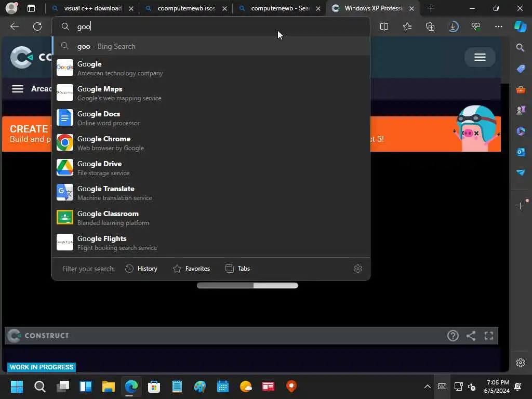Go back with the browser back arrow
532x399 pixels.
click(x=14, y=26)
